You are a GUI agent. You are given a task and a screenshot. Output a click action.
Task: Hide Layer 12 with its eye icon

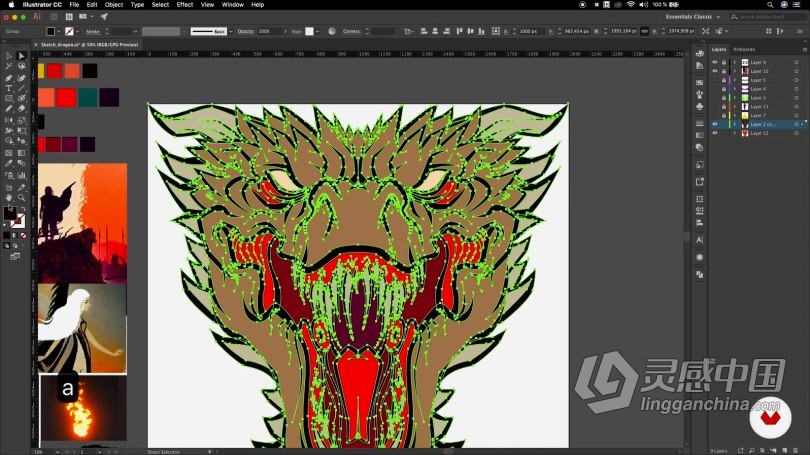715,133
